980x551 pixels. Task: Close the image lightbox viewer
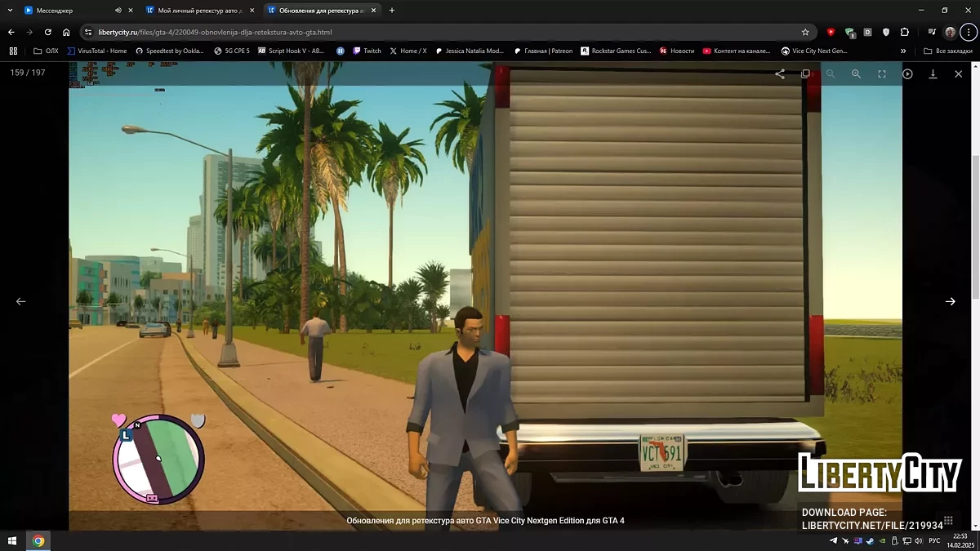coord(959,73)
